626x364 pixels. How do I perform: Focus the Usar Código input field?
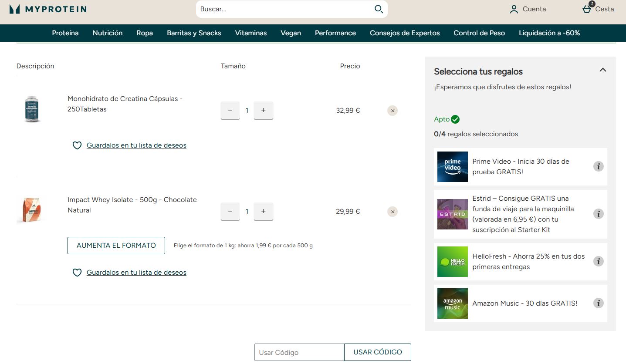(x=299, y=352)
